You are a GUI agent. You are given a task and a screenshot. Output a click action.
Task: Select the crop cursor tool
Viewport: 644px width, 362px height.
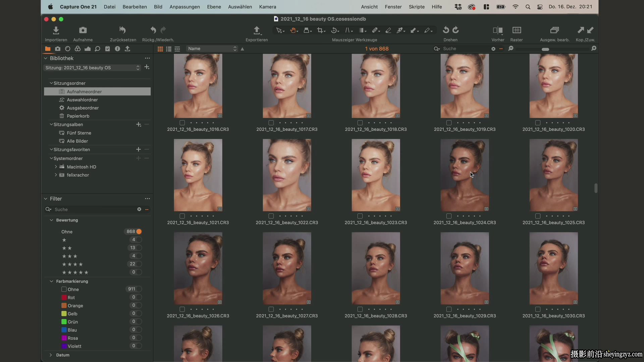321,31
